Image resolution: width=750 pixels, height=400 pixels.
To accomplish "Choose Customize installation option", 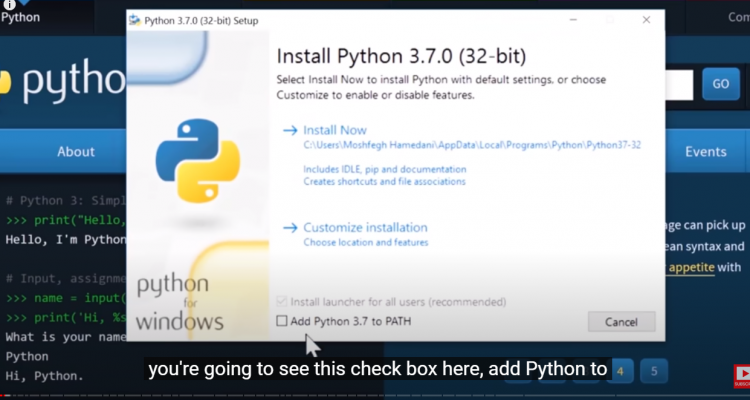I will tap(365, 227).
